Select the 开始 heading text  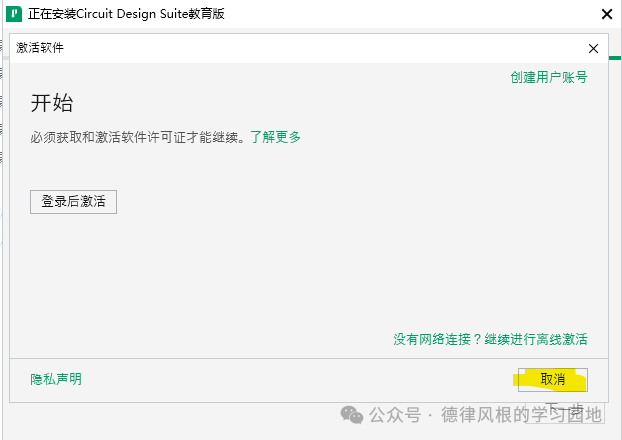pyautogui.click(x=52, y=103)
